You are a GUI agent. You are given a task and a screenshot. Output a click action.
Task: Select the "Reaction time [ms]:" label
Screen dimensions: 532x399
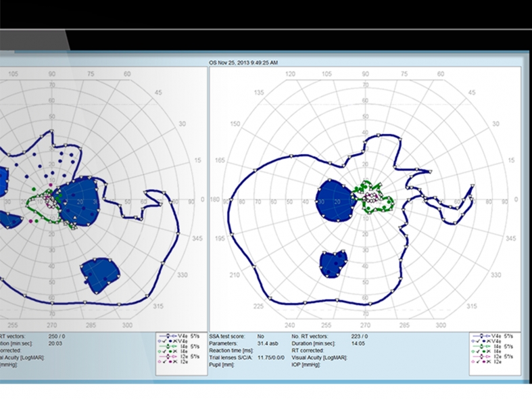click(231, 350)
